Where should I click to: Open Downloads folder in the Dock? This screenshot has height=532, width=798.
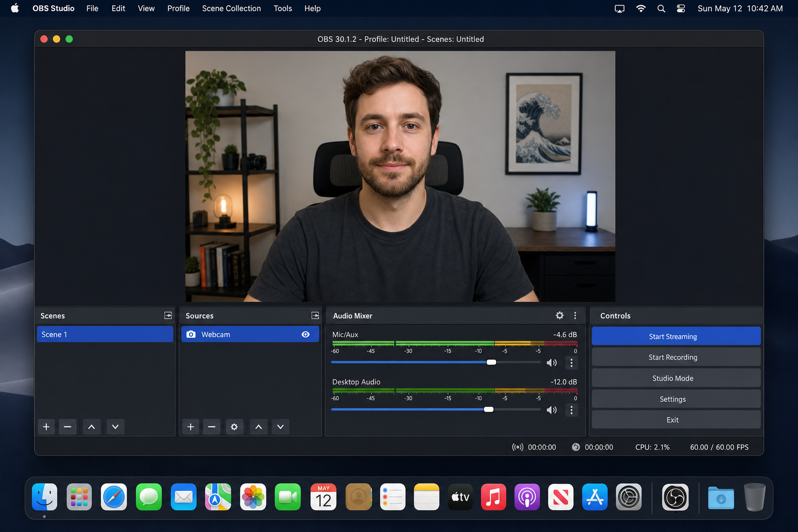pos(721,498)
